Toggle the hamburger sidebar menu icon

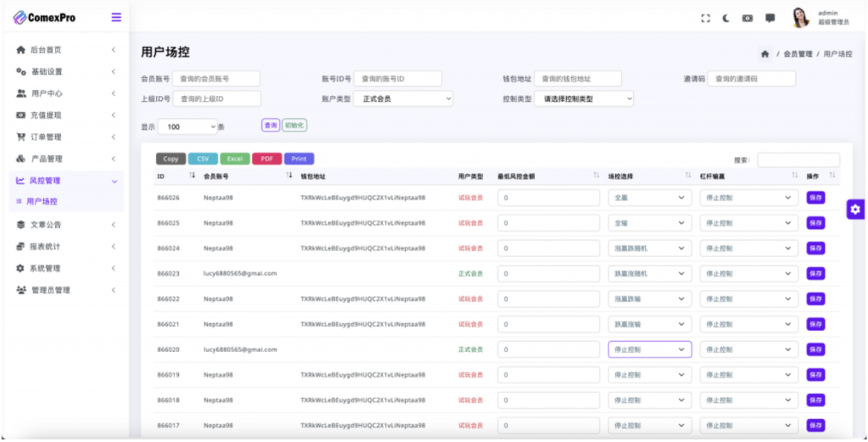click(116, 17)
